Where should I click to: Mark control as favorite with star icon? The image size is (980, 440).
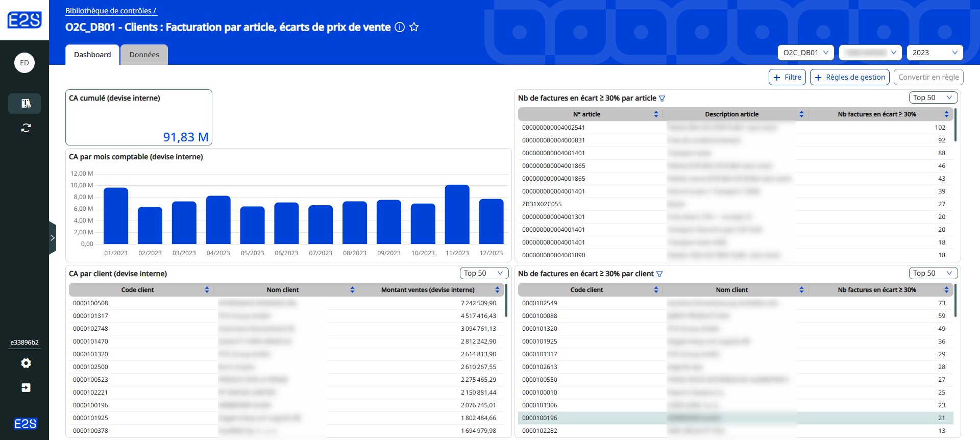point(414,27)
